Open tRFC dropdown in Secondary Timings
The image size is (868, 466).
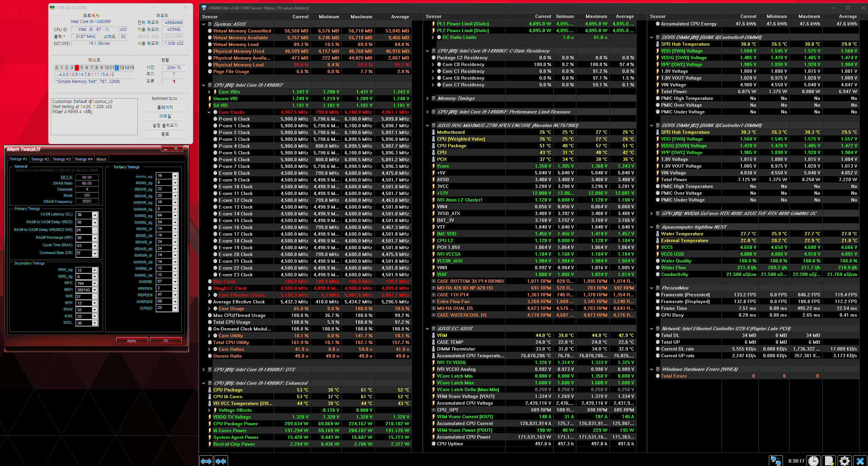click(x=95, y=283)
